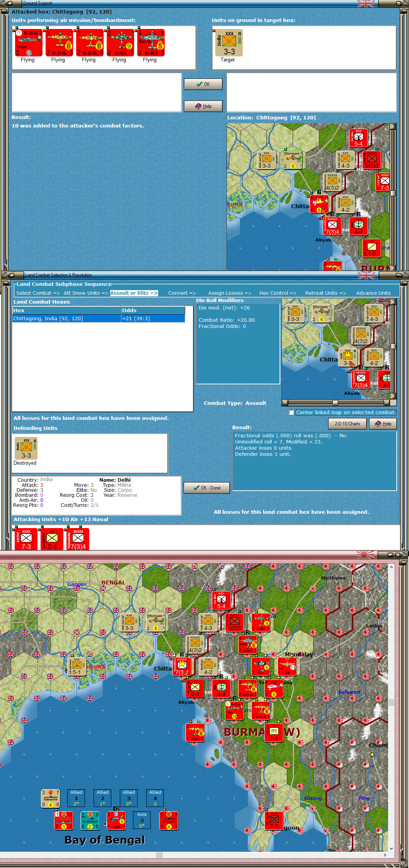
Task: Select the 2-4 attacking division in Land Combat
Action: pos(52,539)
